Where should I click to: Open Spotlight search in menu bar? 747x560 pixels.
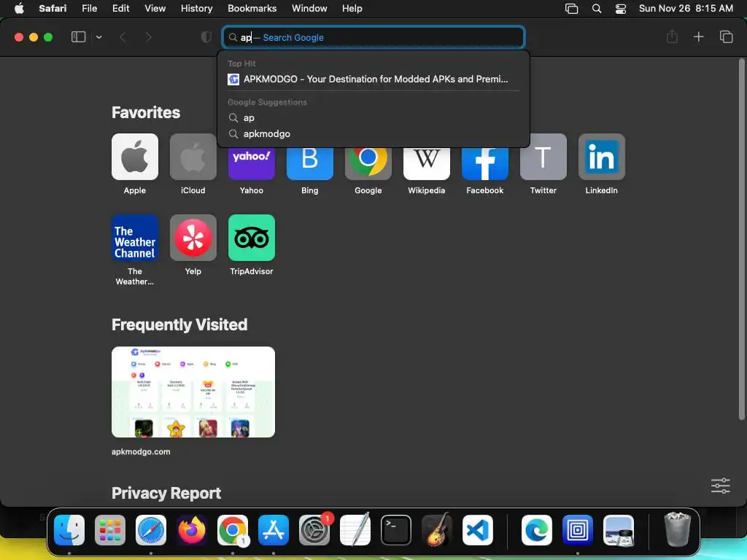click(597, 9)
